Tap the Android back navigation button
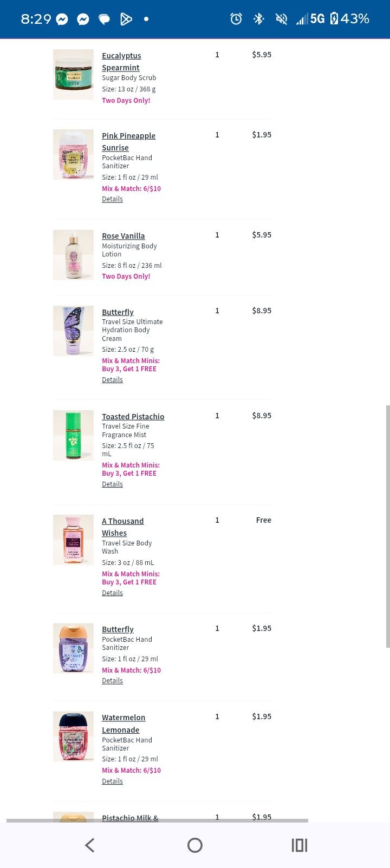Image resolution: width=390 pixels, height=868 pixels. click(x=90, y=845)
